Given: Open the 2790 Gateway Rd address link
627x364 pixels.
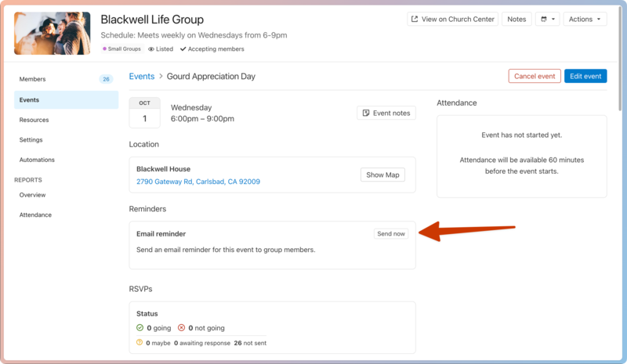Looking at the screenshot, I should 198,182.
